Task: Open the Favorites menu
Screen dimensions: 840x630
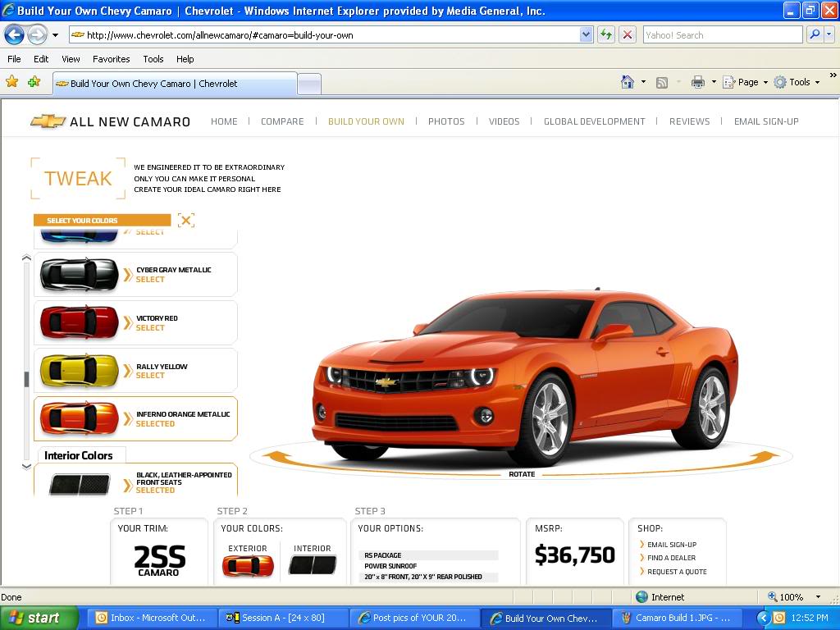Action: point(112,59)
